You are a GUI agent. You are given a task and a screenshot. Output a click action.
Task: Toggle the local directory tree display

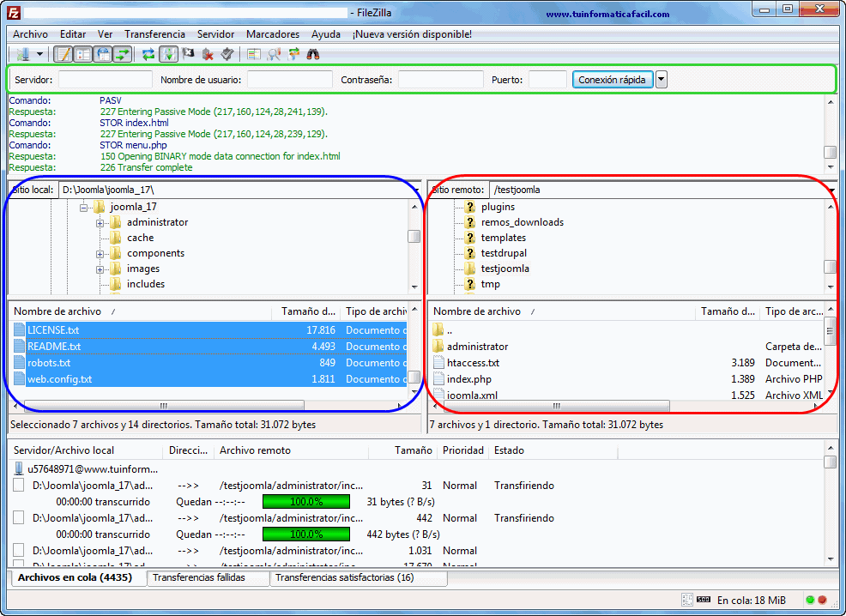coord(83,54)
